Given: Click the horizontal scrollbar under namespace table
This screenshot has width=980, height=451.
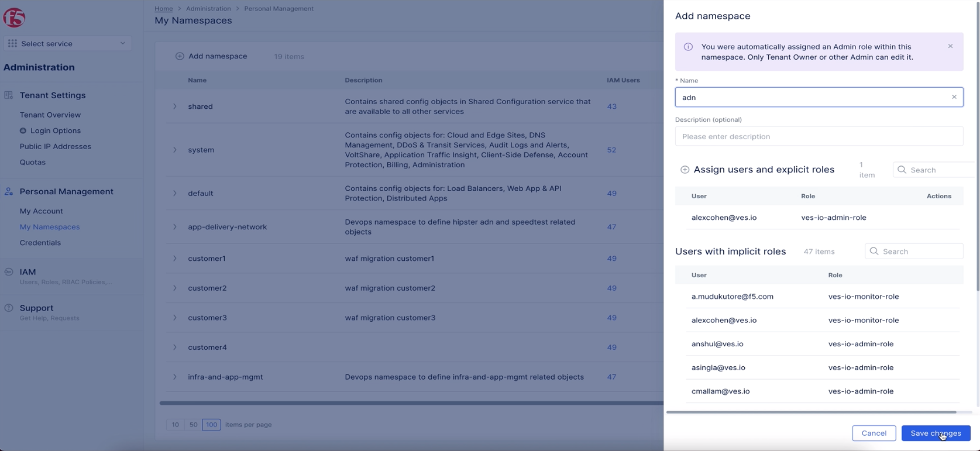Looking at the screenshot, I should pyautogui.click(x=410, y=403).
